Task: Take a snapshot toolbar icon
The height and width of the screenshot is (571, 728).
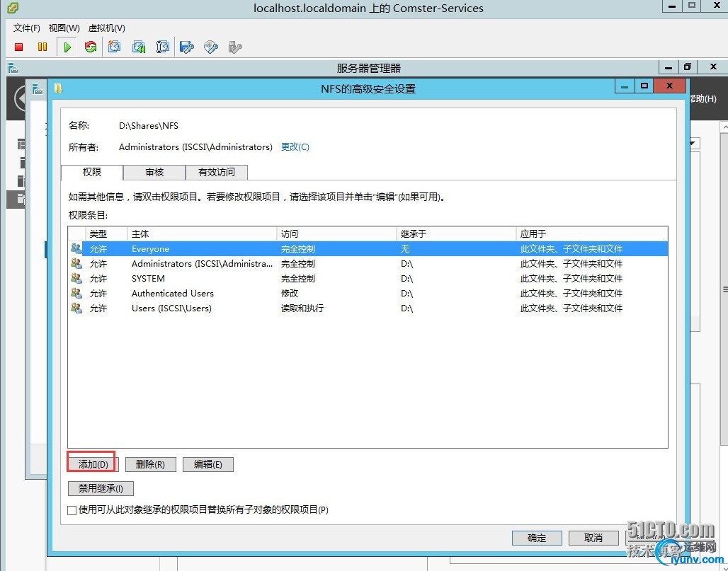Action: [114, 47]
